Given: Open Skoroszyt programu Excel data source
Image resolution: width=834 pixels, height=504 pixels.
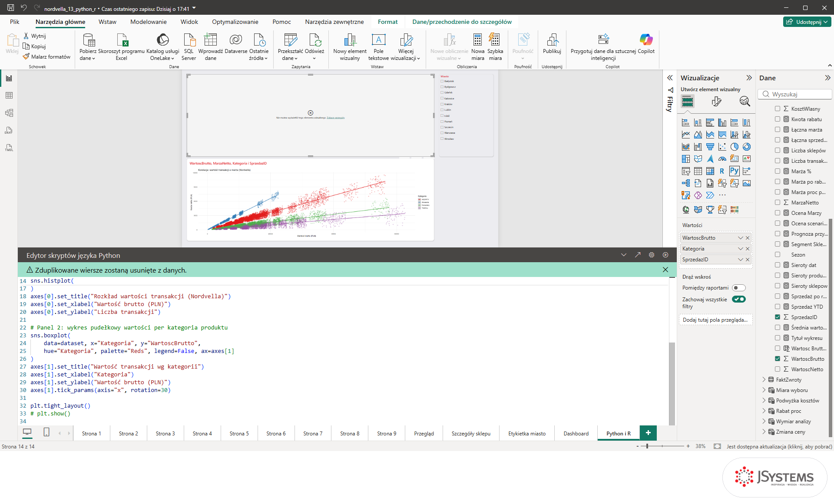Looking at the screenshot, I should (x=121, y=46).
